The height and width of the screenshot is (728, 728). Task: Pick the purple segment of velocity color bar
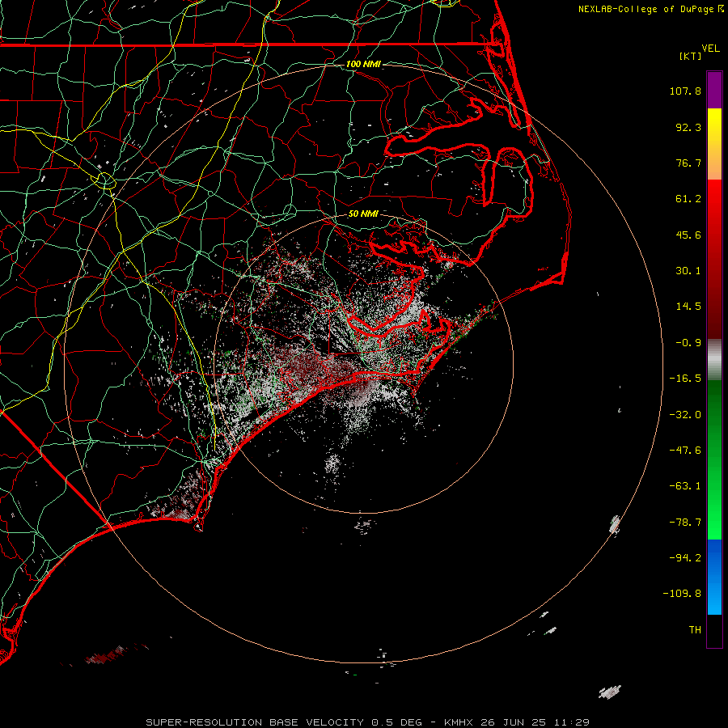[714, 91]
